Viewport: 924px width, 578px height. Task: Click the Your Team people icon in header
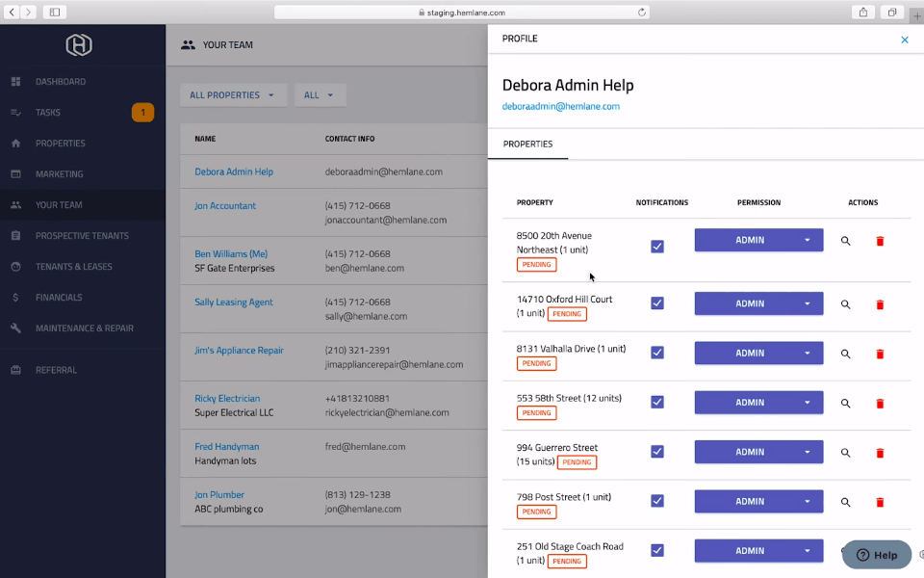coord(188,45)
